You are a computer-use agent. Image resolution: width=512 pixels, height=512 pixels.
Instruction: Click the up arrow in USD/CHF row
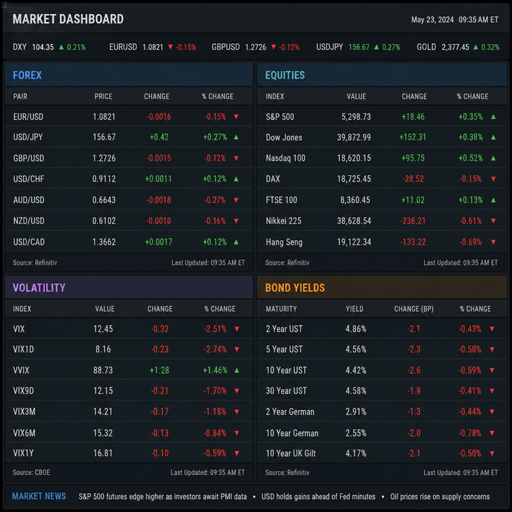pos(236,179)
